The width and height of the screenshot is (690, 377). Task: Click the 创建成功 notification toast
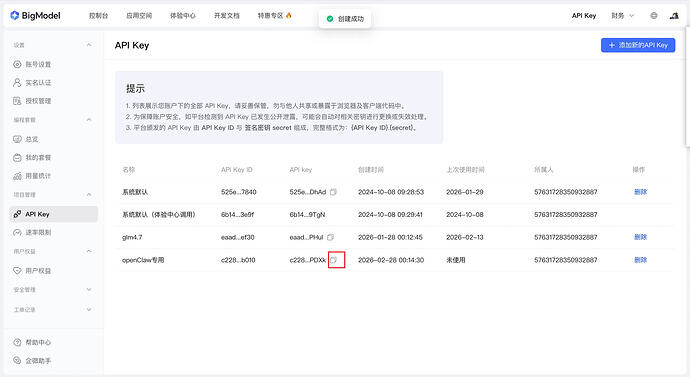345,19
